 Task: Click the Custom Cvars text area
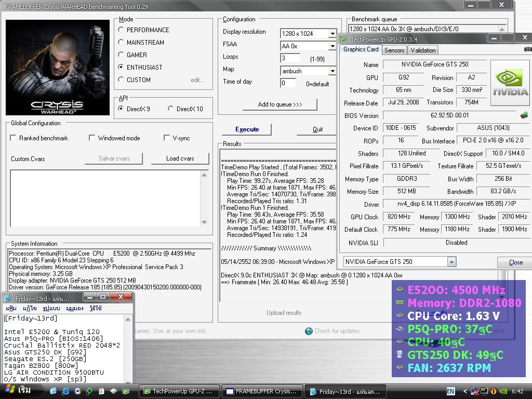(x=105, y=198)
